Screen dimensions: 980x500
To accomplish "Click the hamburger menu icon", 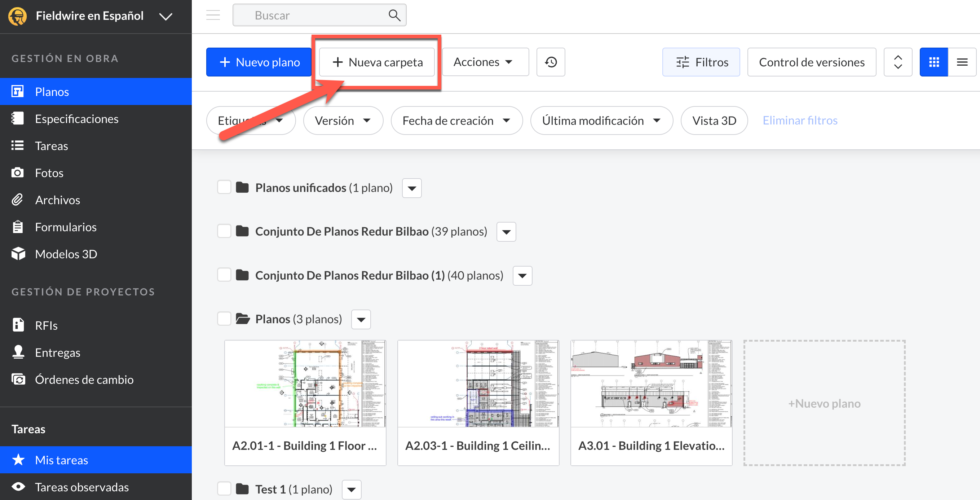I will pyautogui.click(x=213, y=15).
